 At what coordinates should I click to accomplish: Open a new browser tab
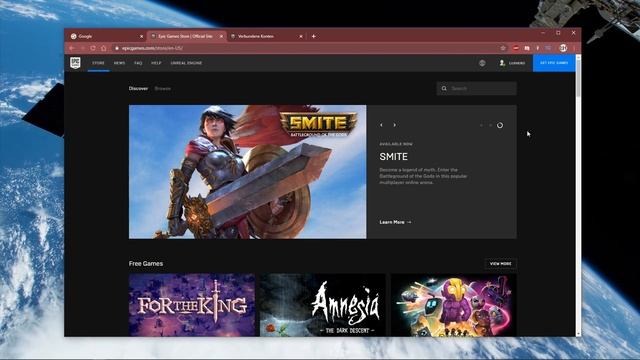(x=313, y=36)
